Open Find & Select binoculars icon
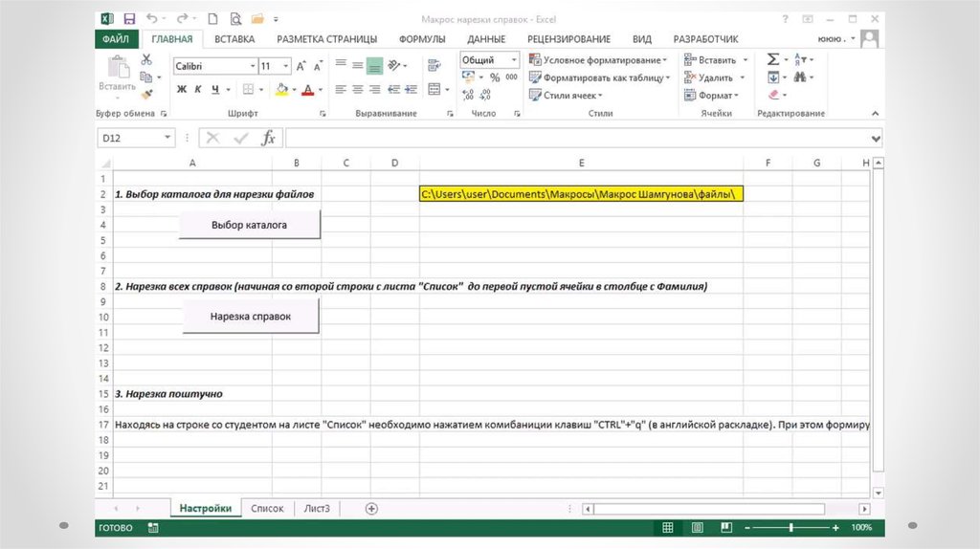Screen dimensions: 980x549 tap(800, 77)
